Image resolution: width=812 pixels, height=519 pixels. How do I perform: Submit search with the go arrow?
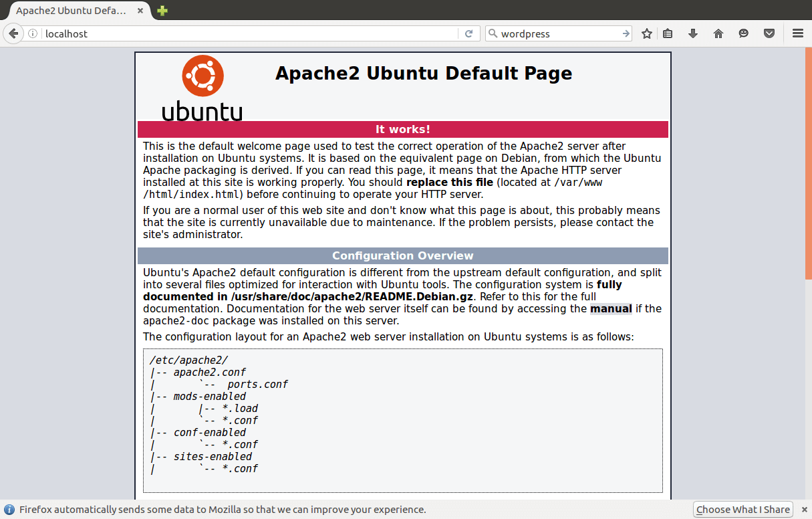coord(626,33)
